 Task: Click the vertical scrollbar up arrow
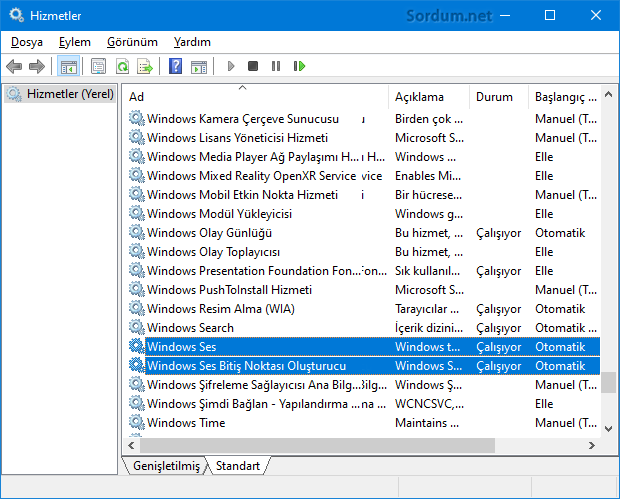click(x=609, y=95)
